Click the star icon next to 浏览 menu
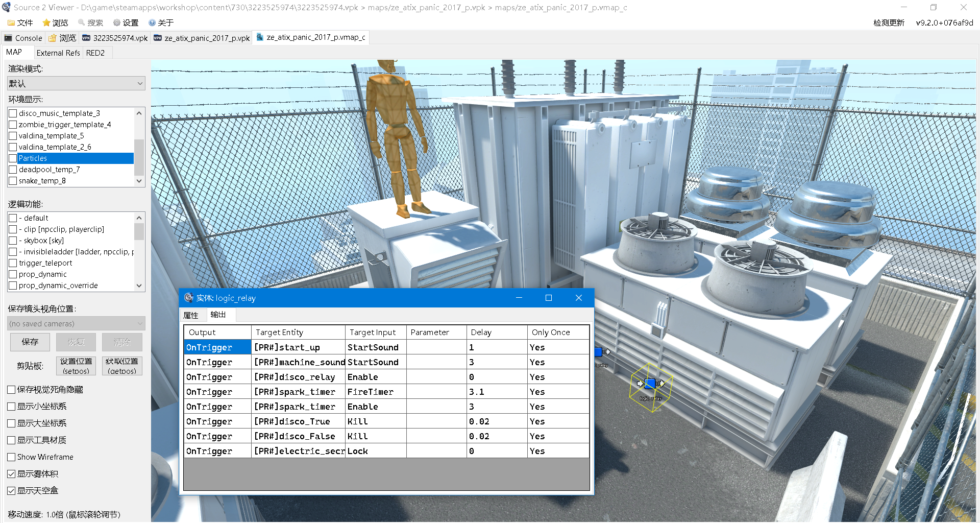Viewport: 980px width, 523px height. click(x=46, y=23)
